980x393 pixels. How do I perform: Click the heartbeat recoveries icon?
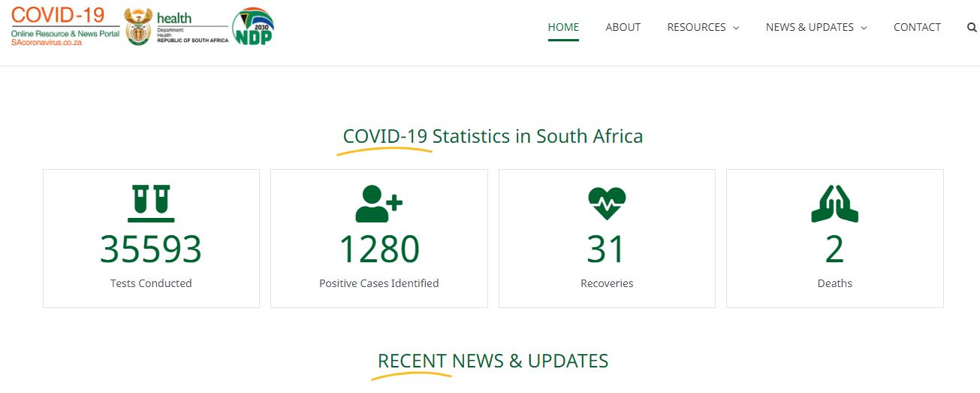coord(607,204)
